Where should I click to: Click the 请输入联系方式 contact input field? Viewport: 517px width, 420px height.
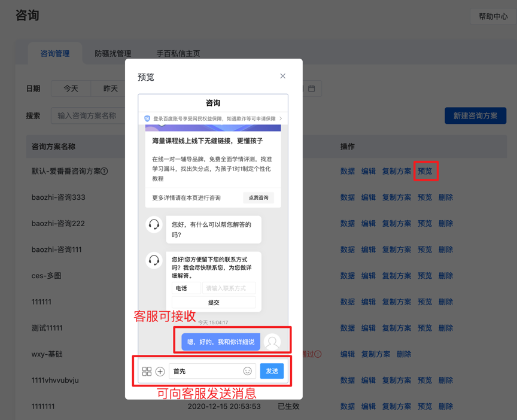pyautogui.click(x=229, y=288)
